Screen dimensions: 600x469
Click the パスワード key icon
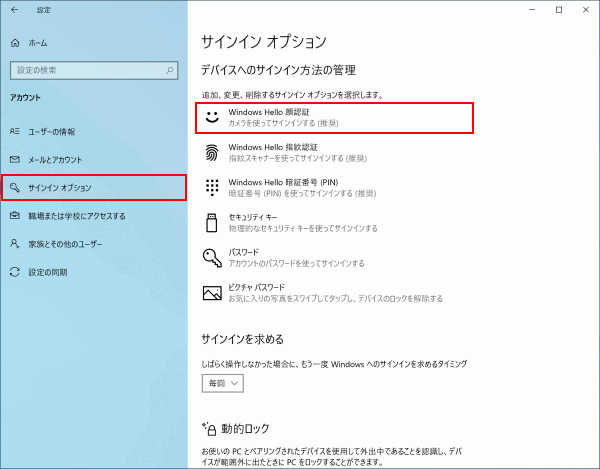(x=212, y=258)
